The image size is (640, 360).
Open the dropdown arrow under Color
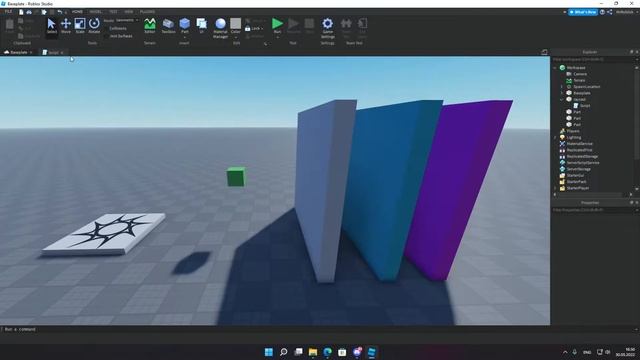[x=236, y=37]
